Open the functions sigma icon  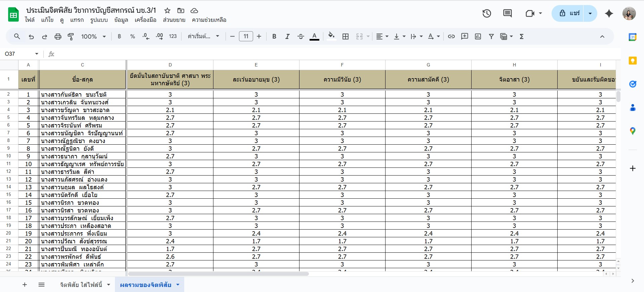tap(521, 37)
